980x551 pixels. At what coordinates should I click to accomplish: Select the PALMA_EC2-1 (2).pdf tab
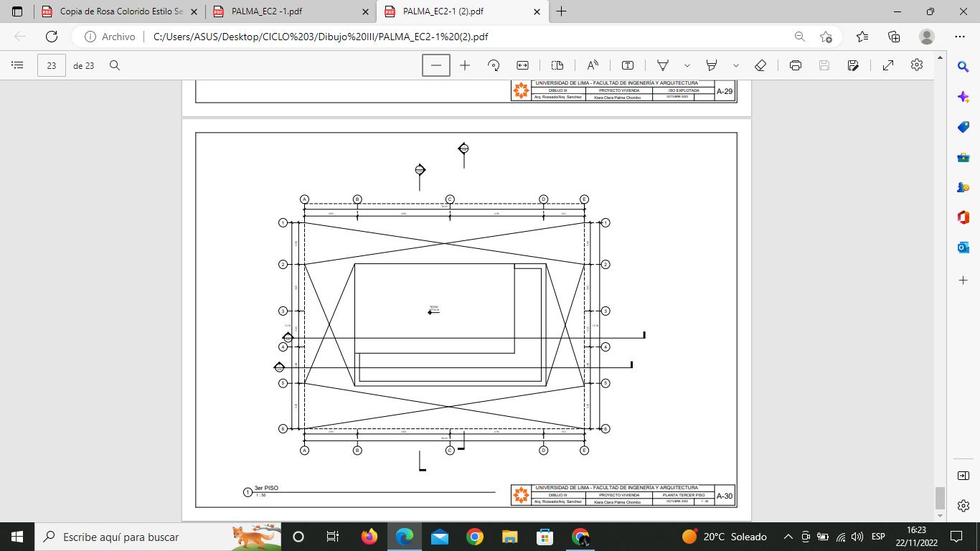tap(463, 11)
